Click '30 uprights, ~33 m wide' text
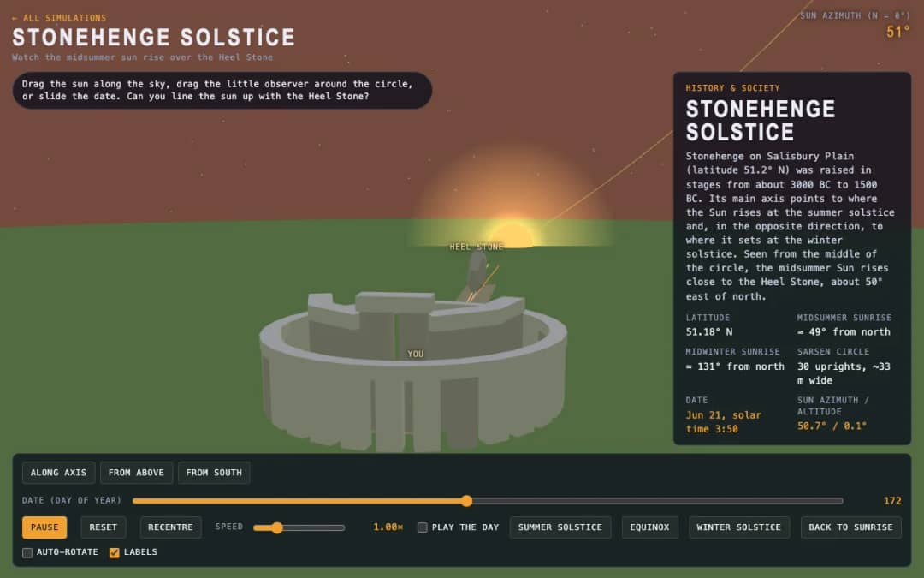924x578 pixels. click(x=844, y=373)
